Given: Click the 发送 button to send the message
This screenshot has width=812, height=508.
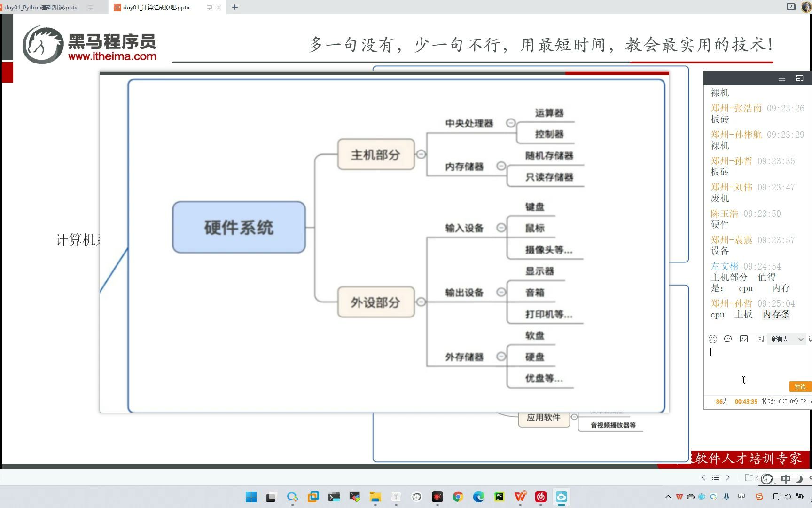Looking at the screenshot, I should [799, 386].
